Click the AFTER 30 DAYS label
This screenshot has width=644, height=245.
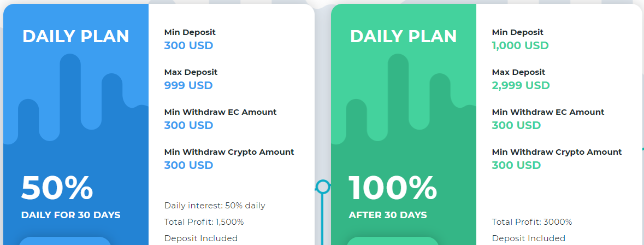tap(388, 215)
